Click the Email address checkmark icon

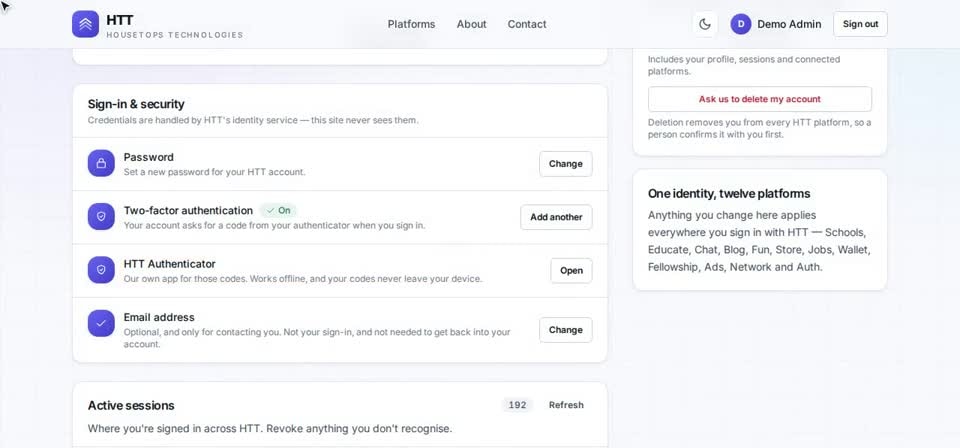101,323
